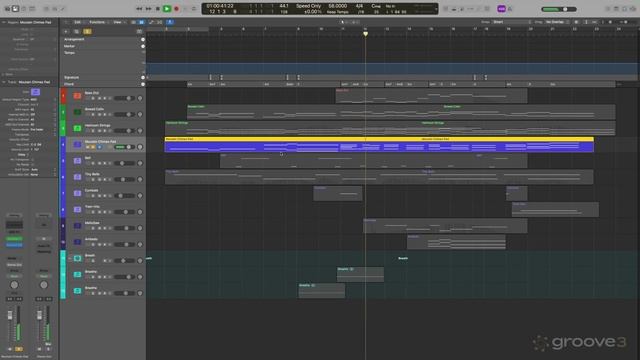The width and height of the screenshot is (640, 360).
Task: Open the Mixer button in control bar
Action: tap(54, 9)
